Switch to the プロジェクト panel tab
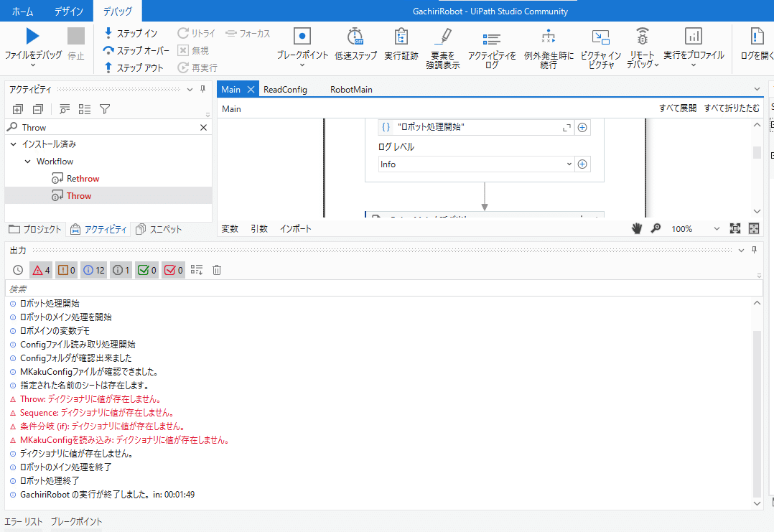 pos(35,229)
